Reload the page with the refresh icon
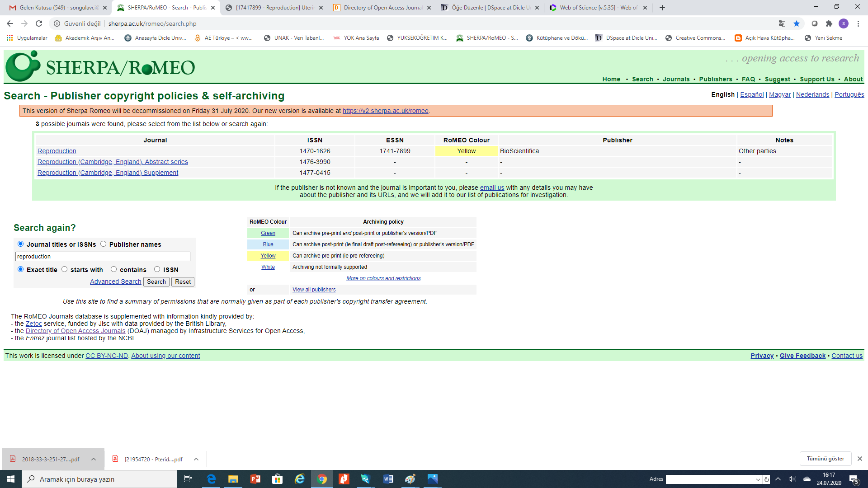Image resolution: width=868 pixels, height=488 pixels. 39,23
